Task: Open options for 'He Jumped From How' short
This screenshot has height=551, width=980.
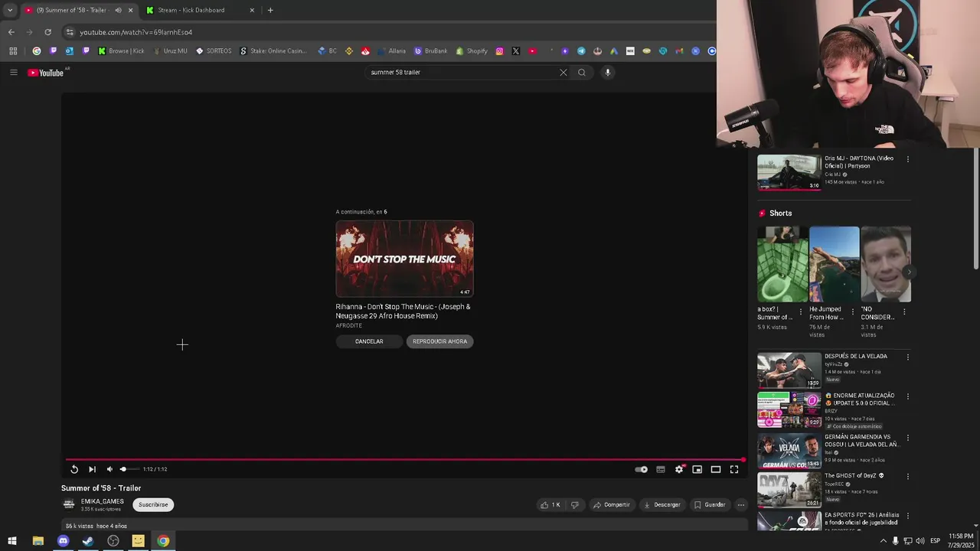Action: (853, 312)
